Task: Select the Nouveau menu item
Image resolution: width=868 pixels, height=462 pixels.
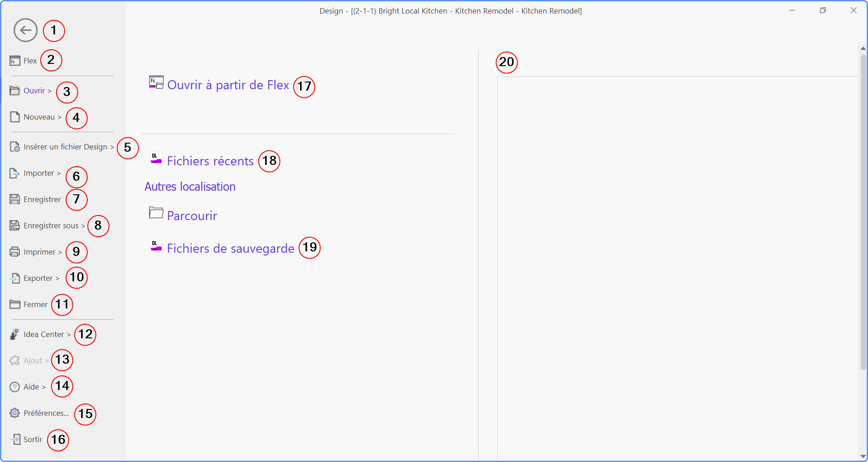Action: 42,117
